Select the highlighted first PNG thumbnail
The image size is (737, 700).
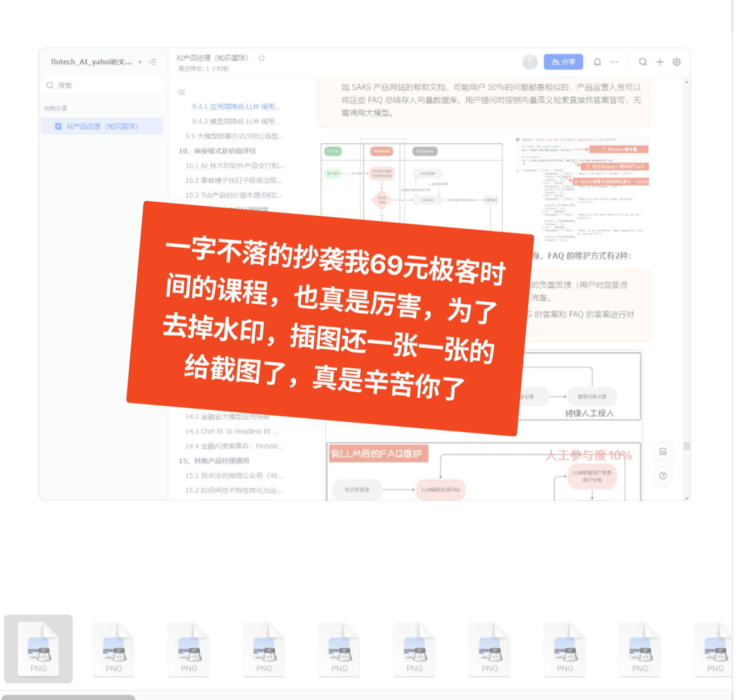coord(38,649)
